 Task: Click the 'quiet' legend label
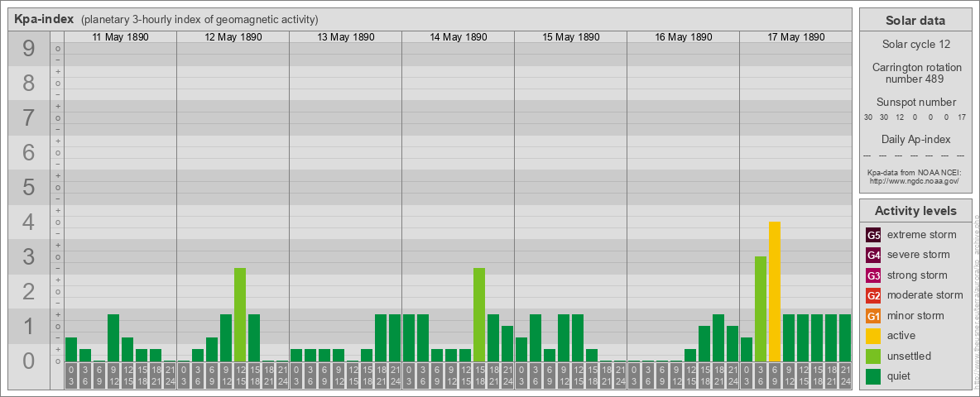point(900,375)
